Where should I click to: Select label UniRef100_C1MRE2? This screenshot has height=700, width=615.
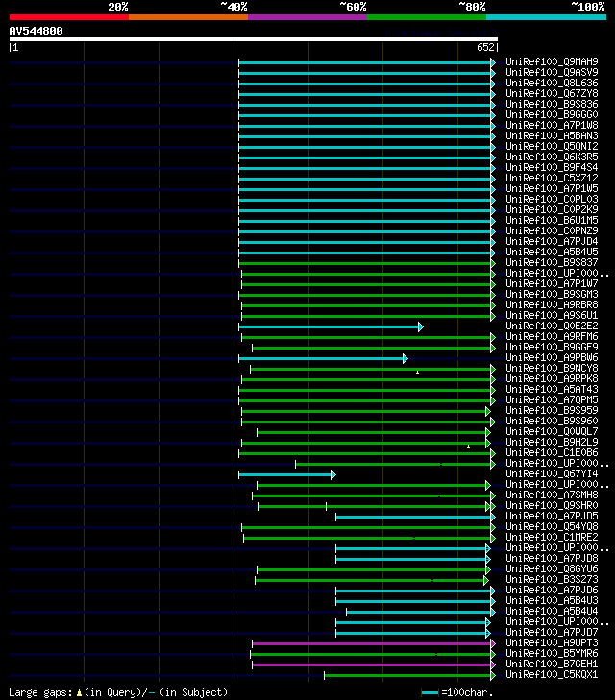point(552,537)
